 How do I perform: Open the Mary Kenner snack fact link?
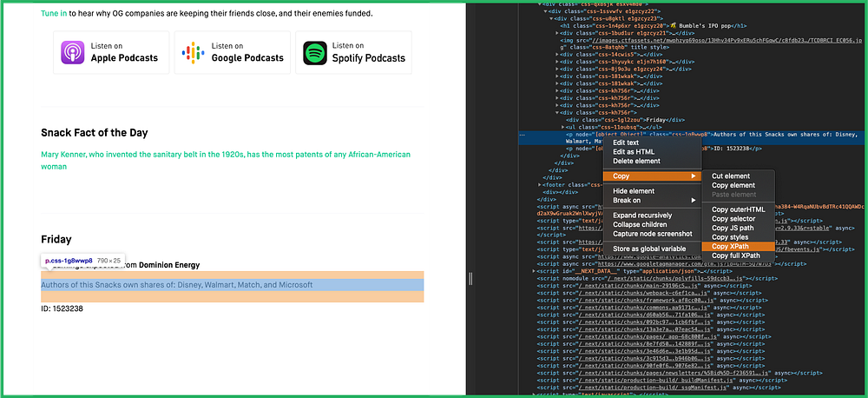(226, 160)
